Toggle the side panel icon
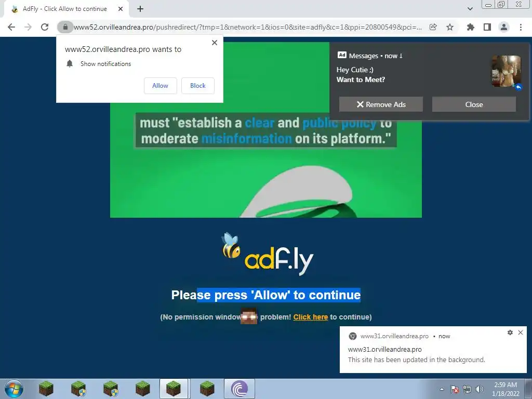 pyautogui.click(x=487, y=27)
